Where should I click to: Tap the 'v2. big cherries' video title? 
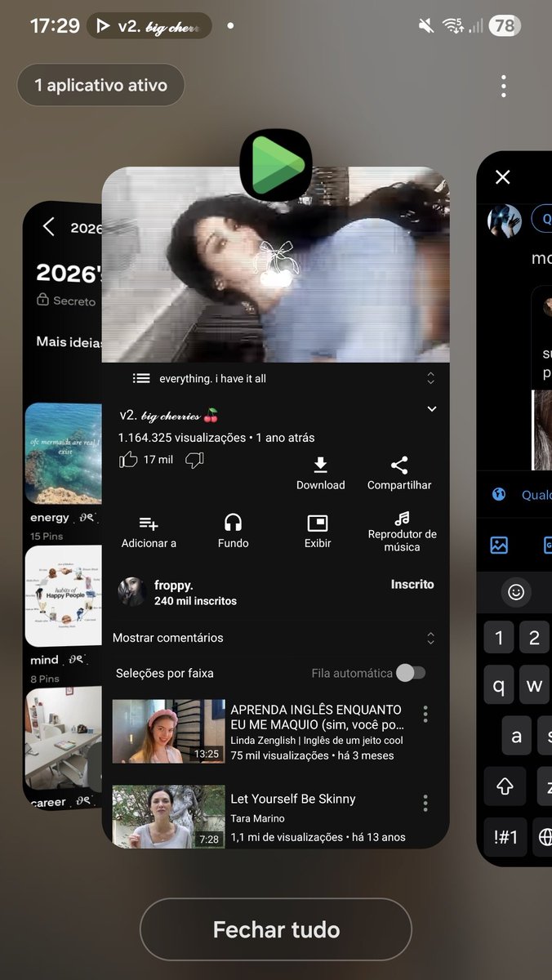pyautogui.click(x=169, y=415)
